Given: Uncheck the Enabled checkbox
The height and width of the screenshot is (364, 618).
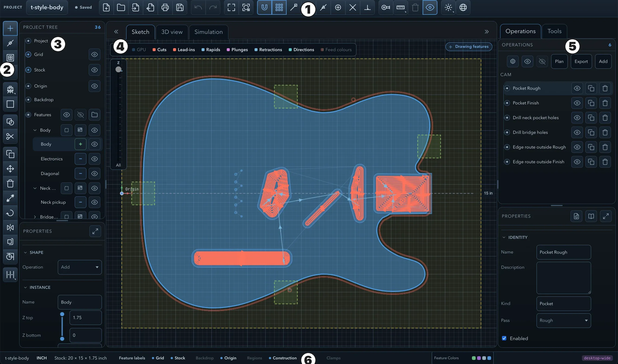Looking at the screenshot, I should coord(504,338).
